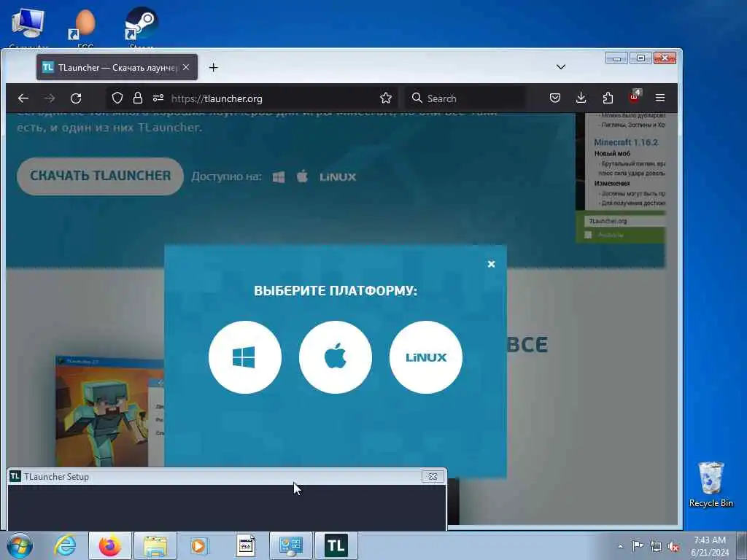This screenshot has height=560, width=747.
Task: Open Windows Explorer folder from taskbar
Action: 155,545
